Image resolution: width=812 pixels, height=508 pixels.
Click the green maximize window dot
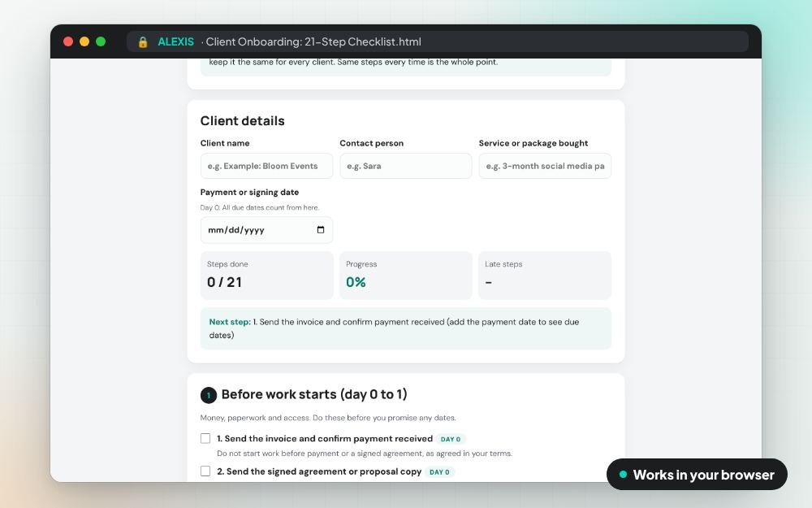click(101, 41)
